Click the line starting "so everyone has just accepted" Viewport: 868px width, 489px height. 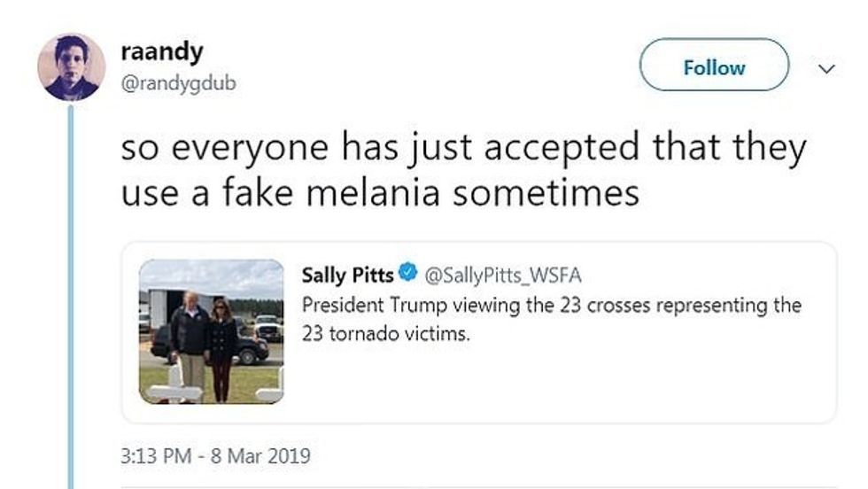click(x=463, y=148)
